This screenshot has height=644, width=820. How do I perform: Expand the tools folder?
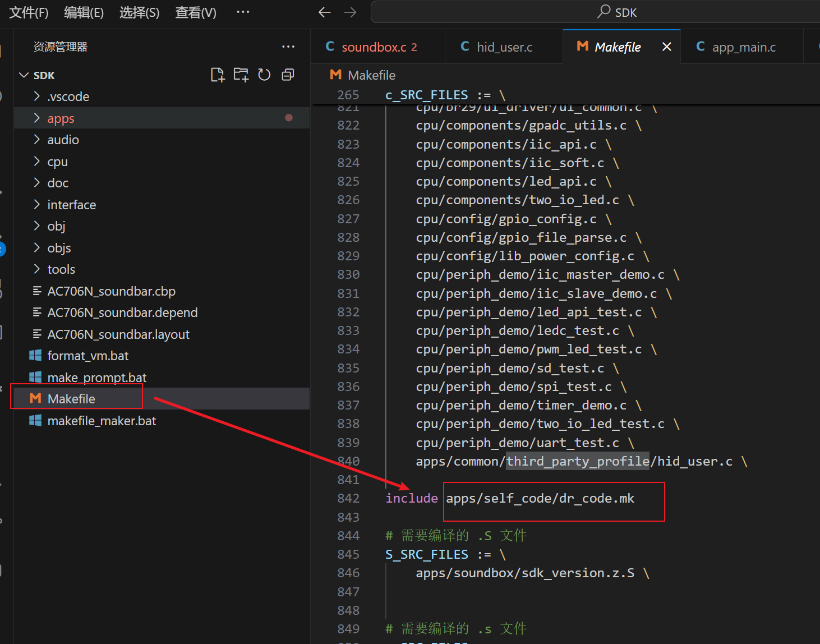37,269
